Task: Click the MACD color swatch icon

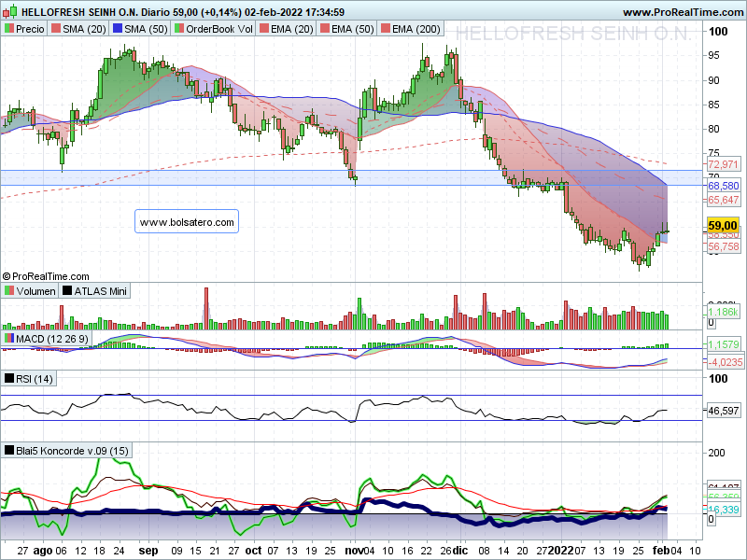Action: click(9, 338)
